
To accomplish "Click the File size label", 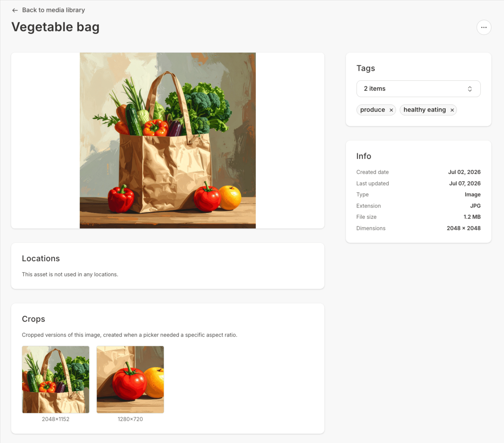I will (366, 217).
